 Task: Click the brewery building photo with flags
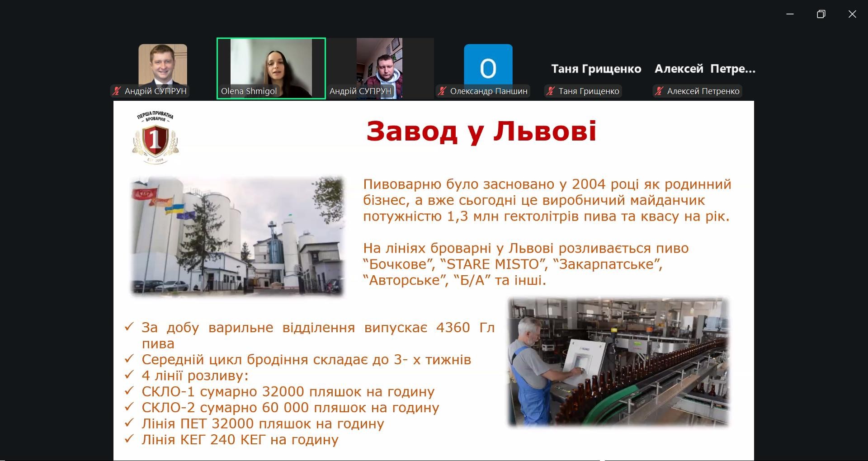237,236
